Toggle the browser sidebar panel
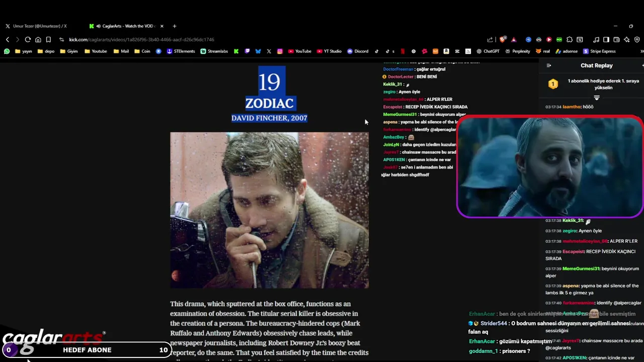Screen dimensions: 644x362 click(606, 40)
